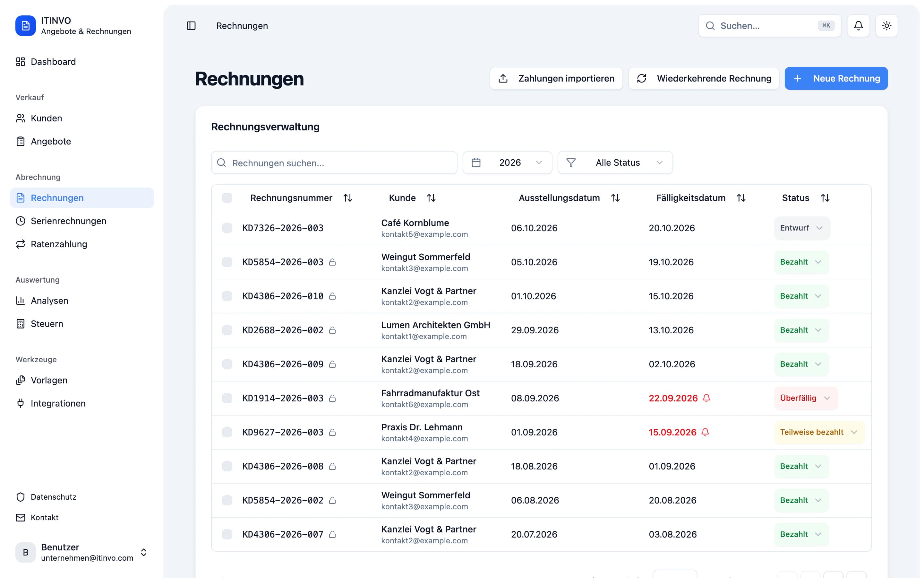924x578 pixels.
Task: Open the notifications bell
Action: click(x=858, y=26)
